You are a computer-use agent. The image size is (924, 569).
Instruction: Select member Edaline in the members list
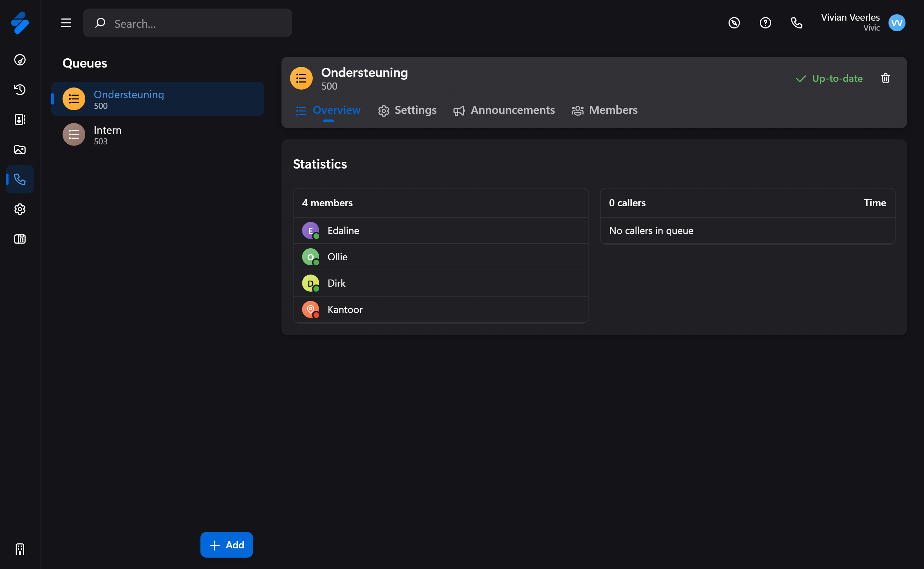[x=343, y=231]
